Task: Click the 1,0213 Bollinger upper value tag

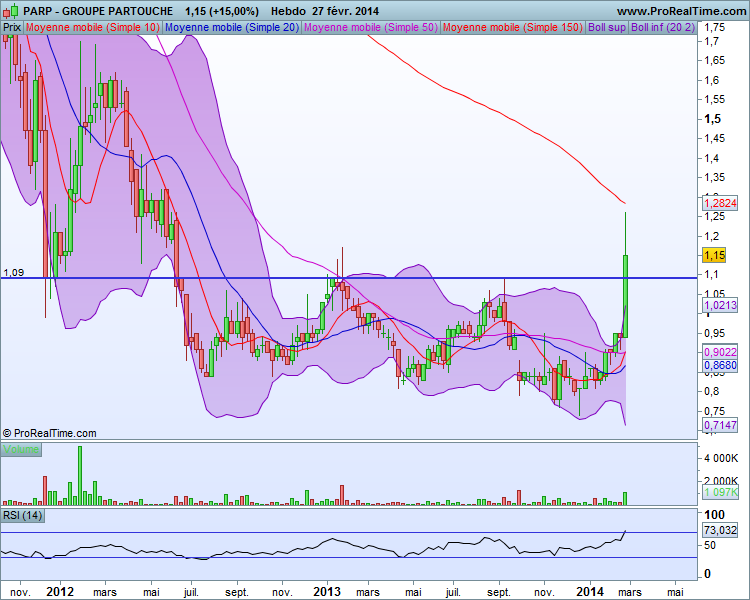Action: 720,305
